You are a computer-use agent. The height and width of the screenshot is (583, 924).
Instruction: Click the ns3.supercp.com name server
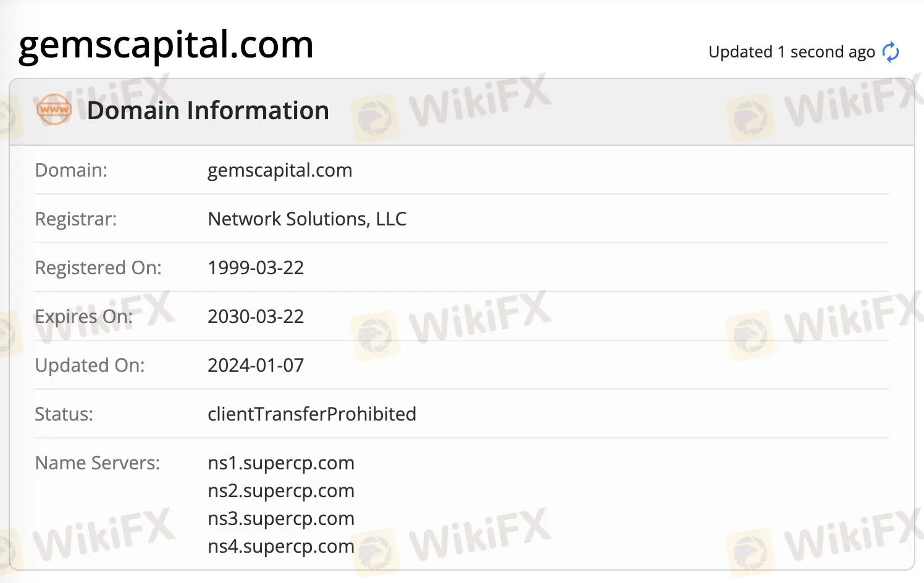point(280,518)
